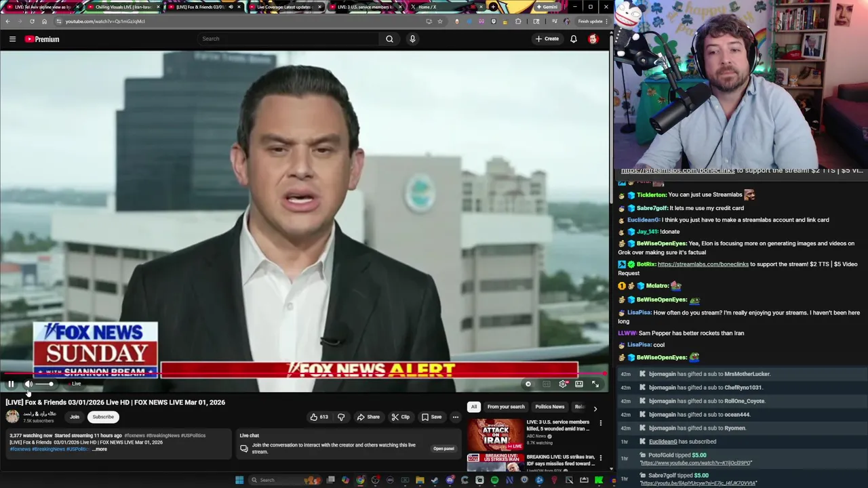Screen dimensions: 868x488
Task: Bookmark this page with the star icon
Action: coord(439,21)
